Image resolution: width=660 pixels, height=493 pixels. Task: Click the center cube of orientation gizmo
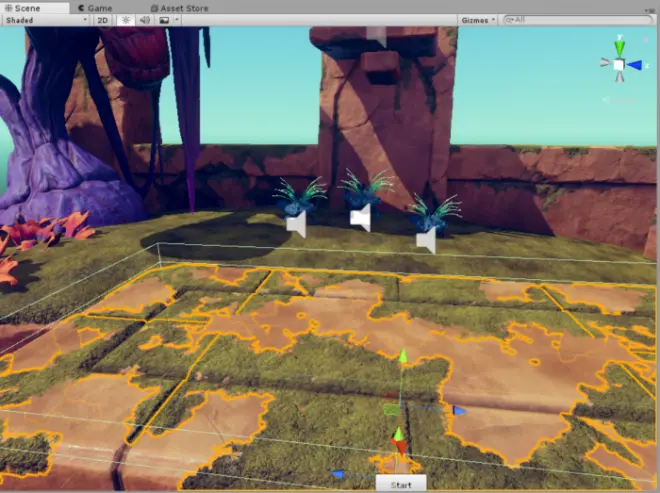tap(619, 65)
